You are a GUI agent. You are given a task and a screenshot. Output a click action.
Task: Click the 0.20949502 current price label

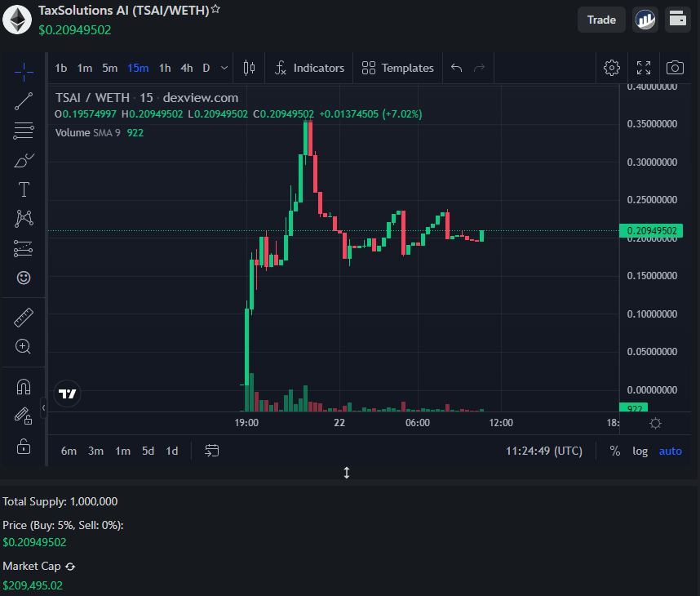(651, 230)
